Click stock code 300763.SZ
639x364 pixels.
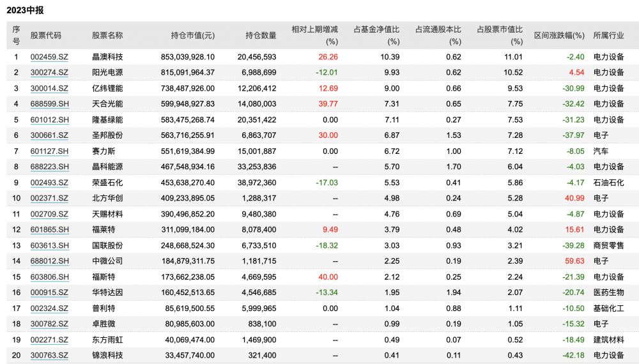(49, 355)
